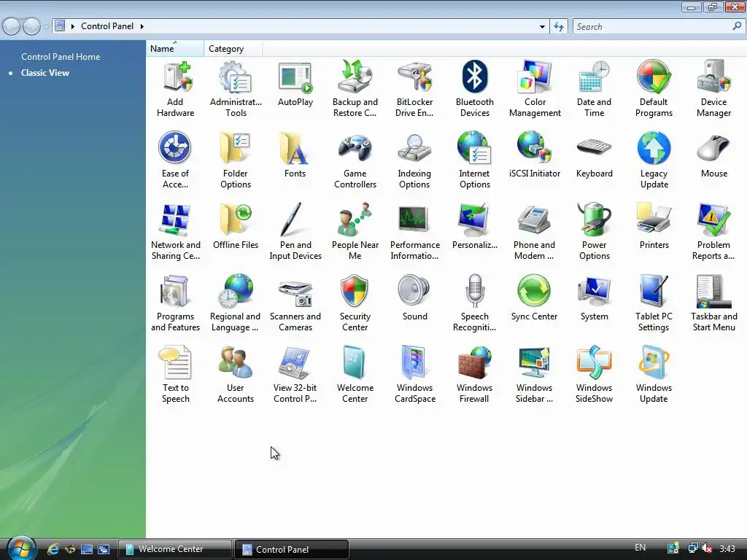747x560 pixels.
Task: Open Date and Time settings
Action: tap(594, 89)
